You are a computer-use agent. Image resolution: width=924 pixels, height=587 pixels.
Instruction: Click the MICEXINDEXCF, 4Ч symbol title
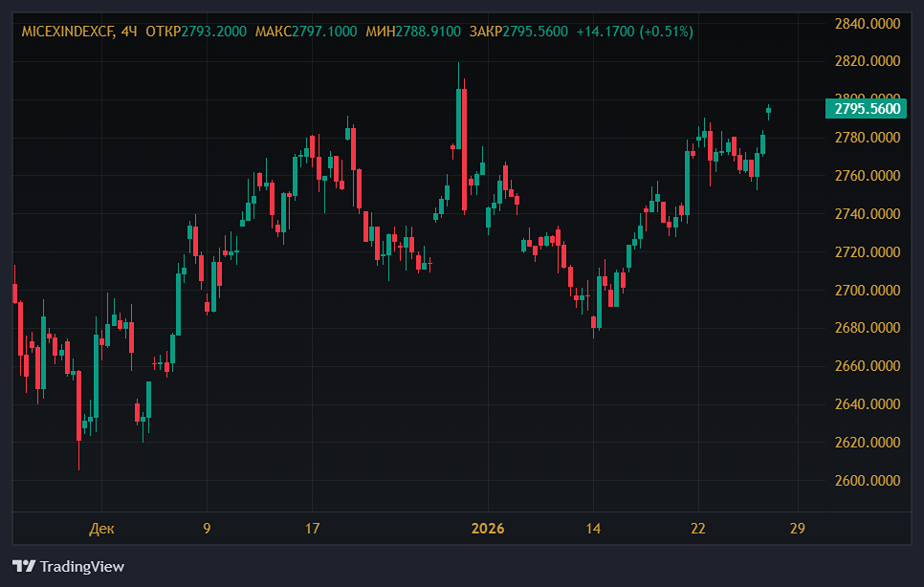[79, 32]
